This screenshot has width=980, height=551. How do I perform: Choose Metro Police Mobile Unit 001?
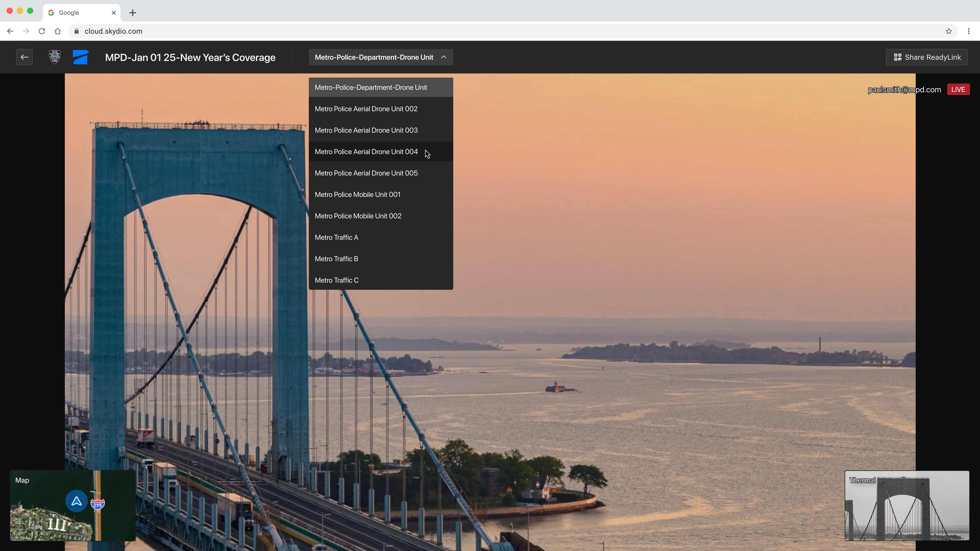358,195
